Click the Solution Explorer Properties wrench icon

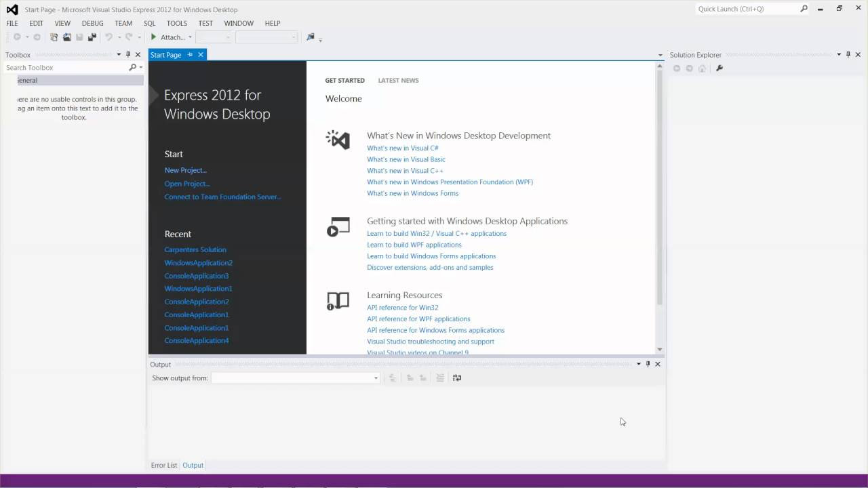(719, 68)
